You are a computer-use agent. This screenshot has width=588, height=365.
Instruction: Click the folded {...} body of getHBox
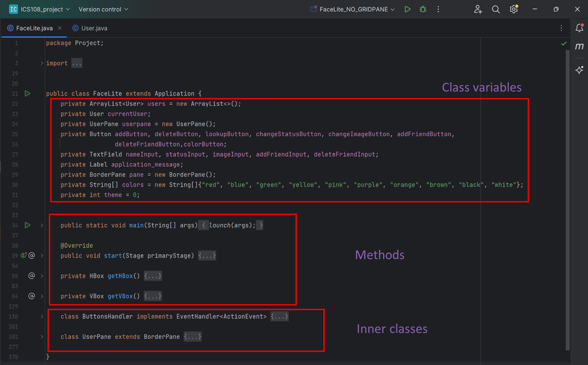click(x=153, y=276)
